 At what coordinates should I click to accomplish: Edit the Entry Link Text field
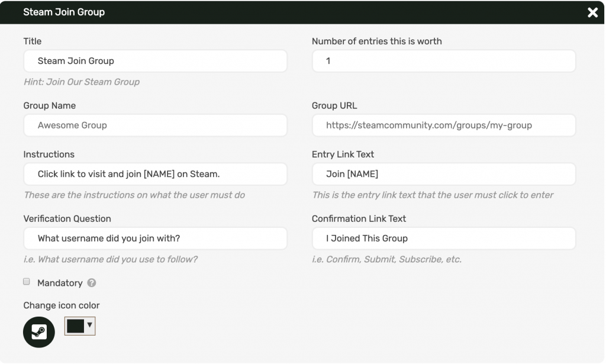(444, 174)
